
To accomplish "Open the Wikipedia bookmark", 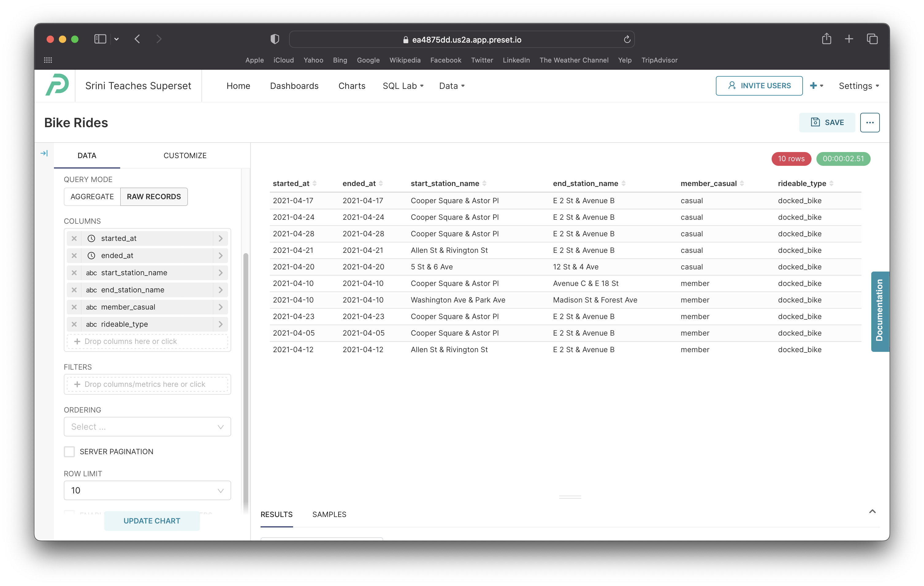I will [x=405, y=60].
